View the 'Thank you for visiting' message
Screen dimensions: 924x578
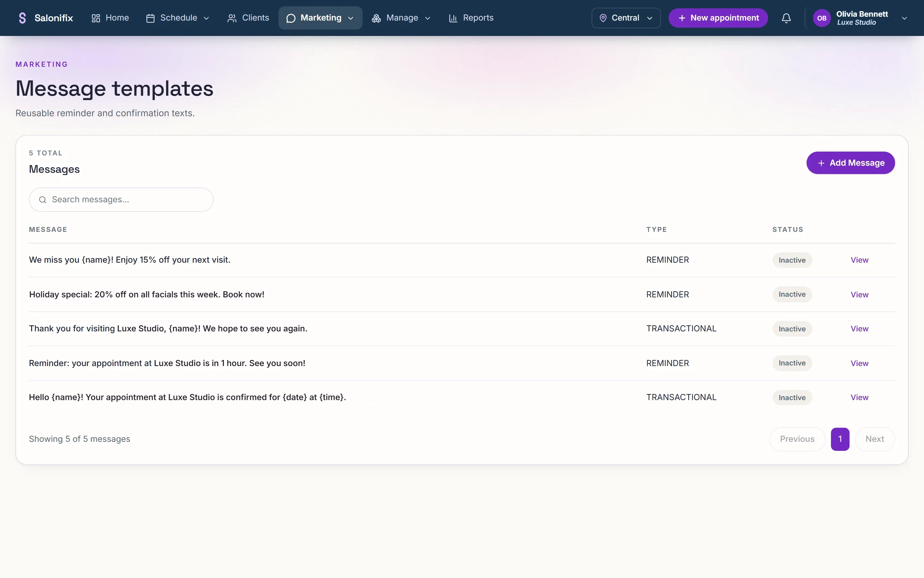[x=859, y=329]
